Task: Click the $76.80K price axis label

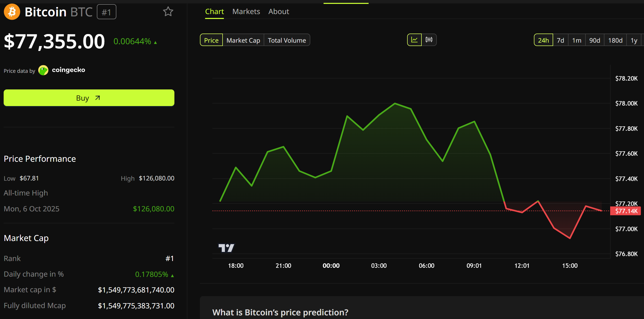Action: (626, 254)
